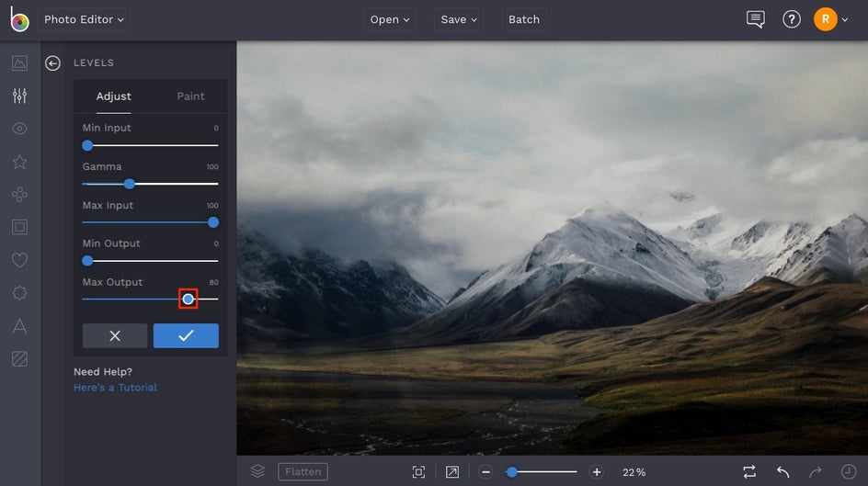Expand the Save menu
Image resolution: width=868 pixels, height=486 pixels.
coord(458,19)
